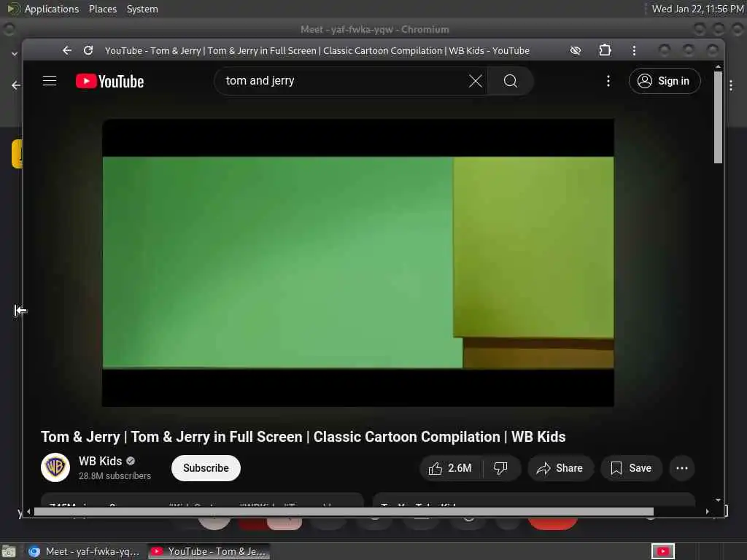Dislike the video with thumbs down
Image resolution: width=747 pixels, height=560 pixels.
[x=500, y=468]
